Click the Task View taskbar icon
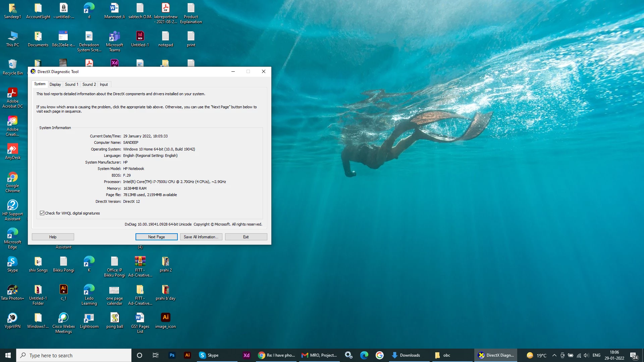This screenshot has width=644, height=362. point(155,355)
